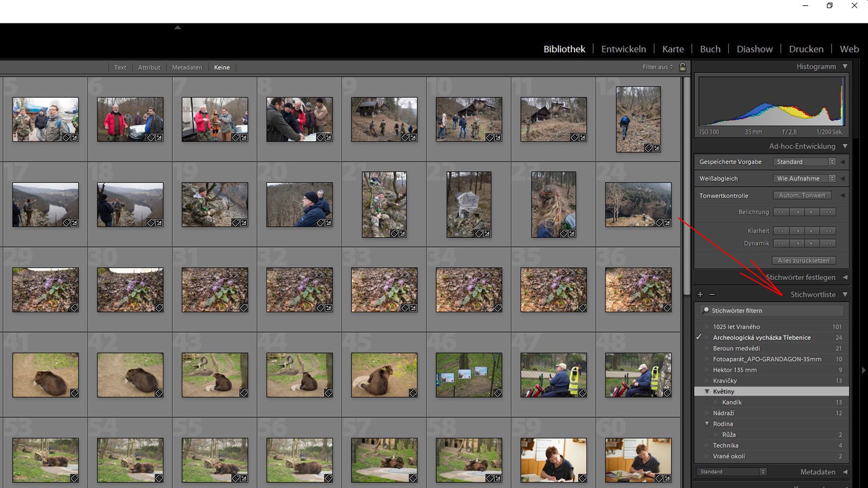Collapse the Stichwortliste panel

(x=845, y=295)
